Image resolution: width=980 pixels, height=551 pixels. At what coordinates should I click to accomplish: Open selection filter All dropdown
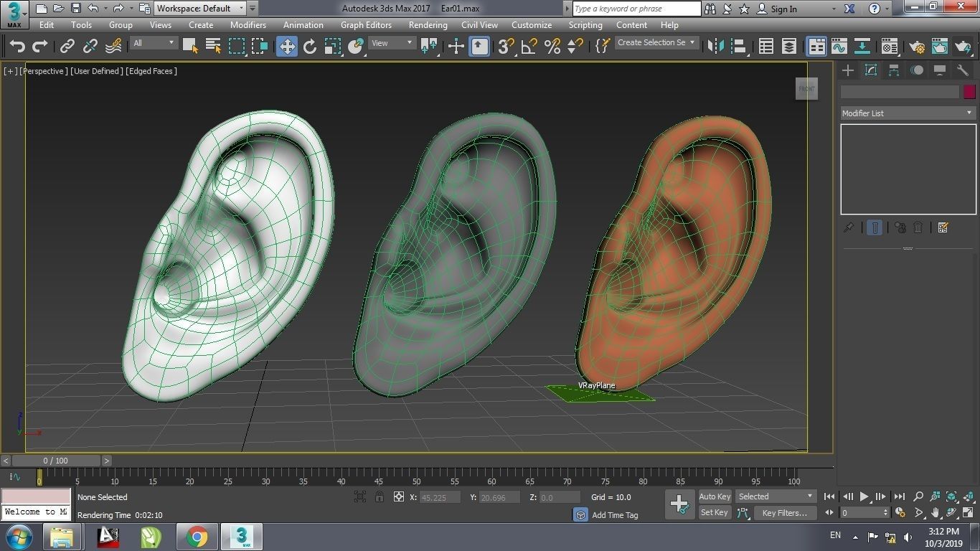pos(154,43)
